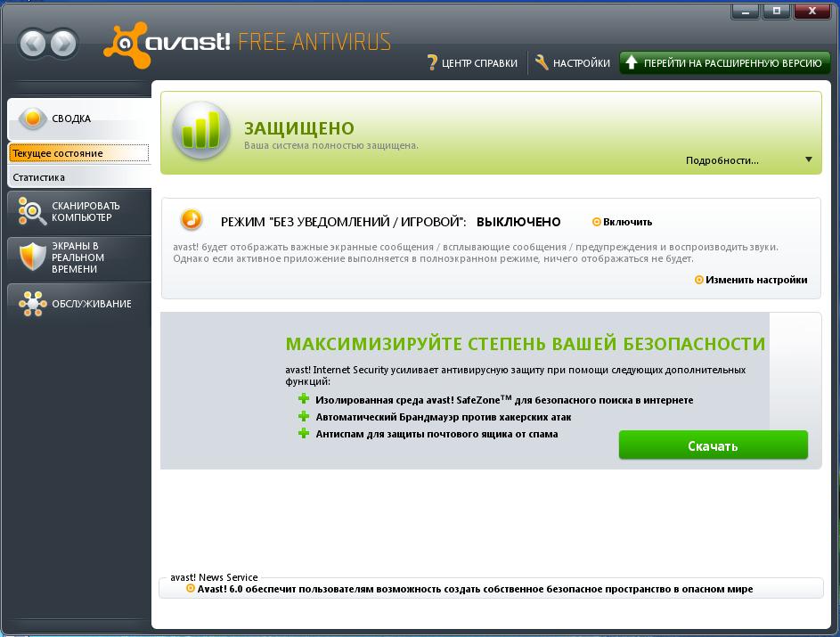Click the green plus beside SafeZone feature
840x637 pixels.
pos(304,399)
